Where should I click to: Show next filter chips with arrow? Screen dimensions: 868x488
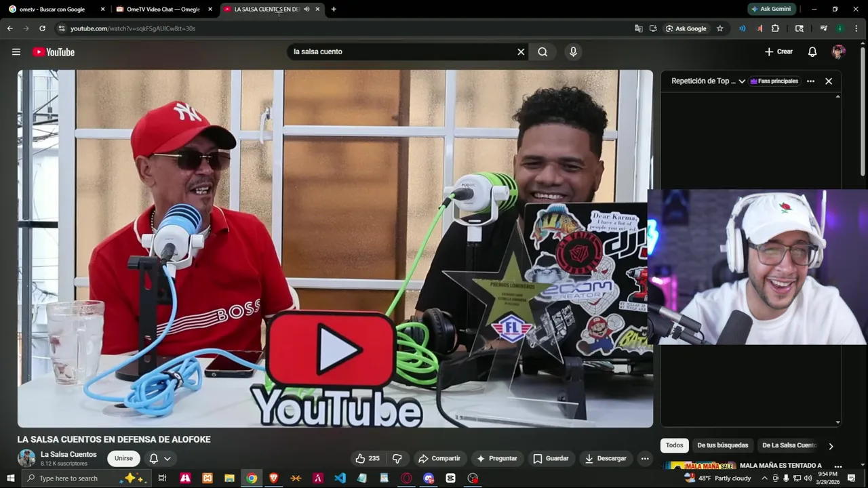(831, 446)
